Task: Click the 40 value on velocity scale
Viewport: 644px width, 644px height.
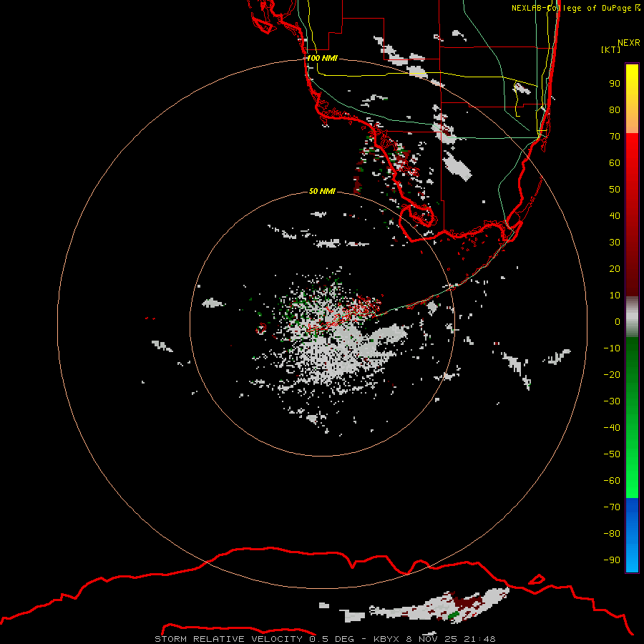Action: pos(615,215)
